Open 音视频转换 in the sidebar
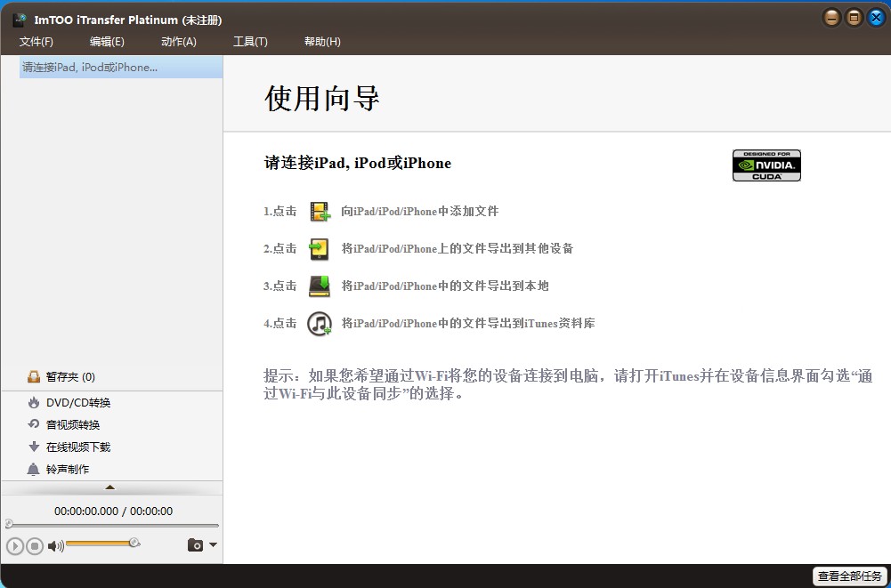Screen dimensions: 891x588 pyautogui.click(x=73, y=425)
